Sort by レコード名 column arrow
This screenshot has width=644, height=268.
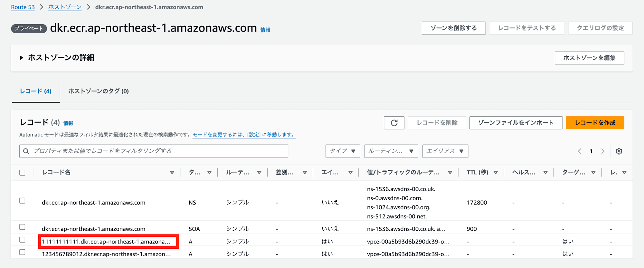172,173
